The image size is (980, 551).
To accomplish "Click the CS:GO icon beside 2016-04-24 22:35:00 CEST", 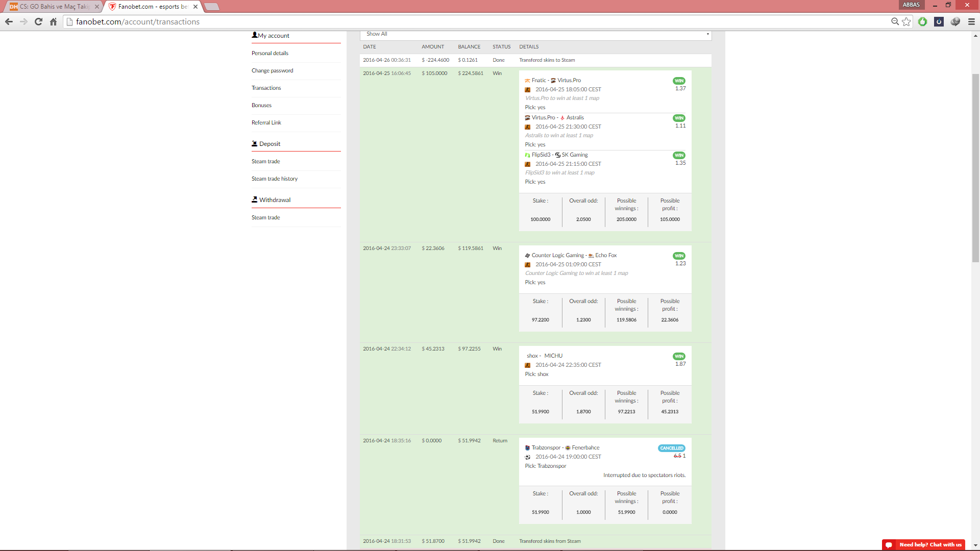I will pyautogui.click(x=527, y=365).
